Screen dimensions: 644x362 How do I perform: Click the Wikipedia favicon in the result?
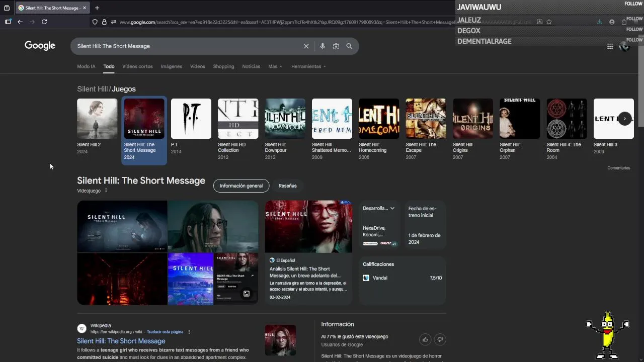coord(82,328)
